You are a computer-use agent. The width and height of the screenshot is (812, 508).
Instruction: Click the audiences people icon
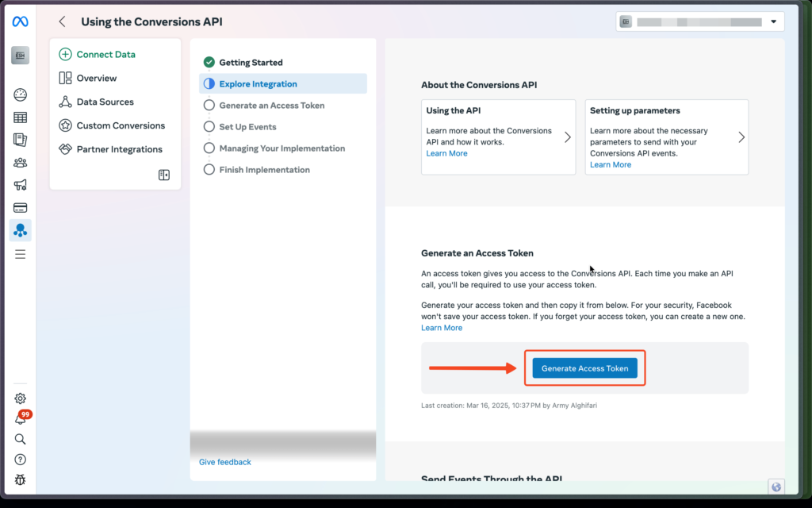21,163
